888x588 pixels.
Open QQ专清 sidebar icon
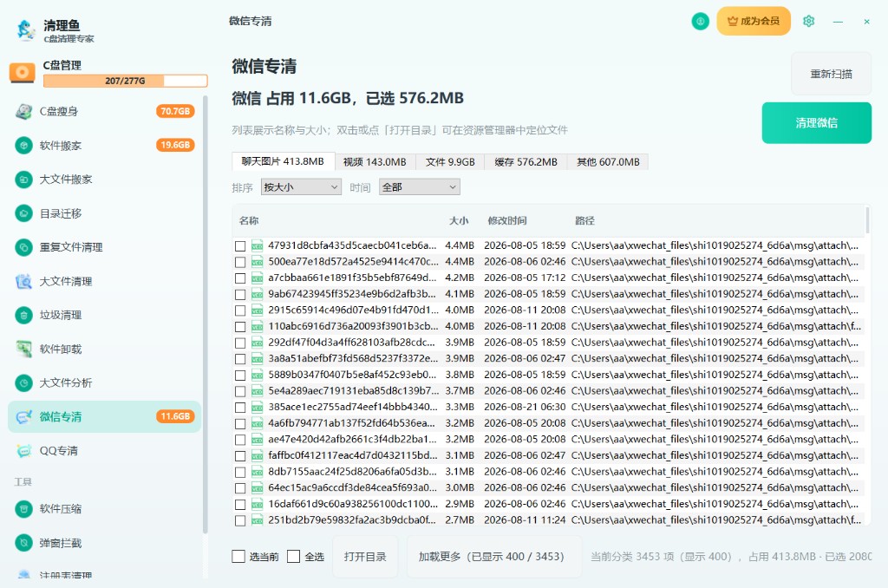click(23, 451)
